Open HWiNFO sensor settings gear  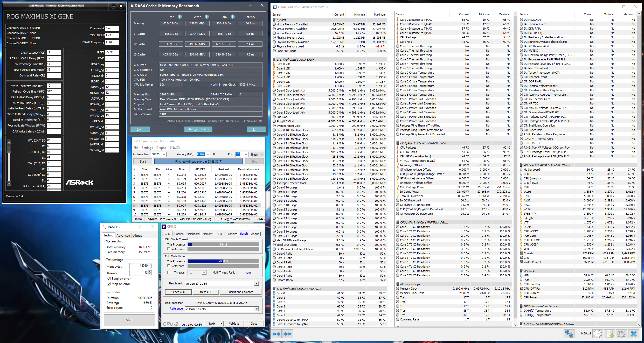(x=621, y=334)
